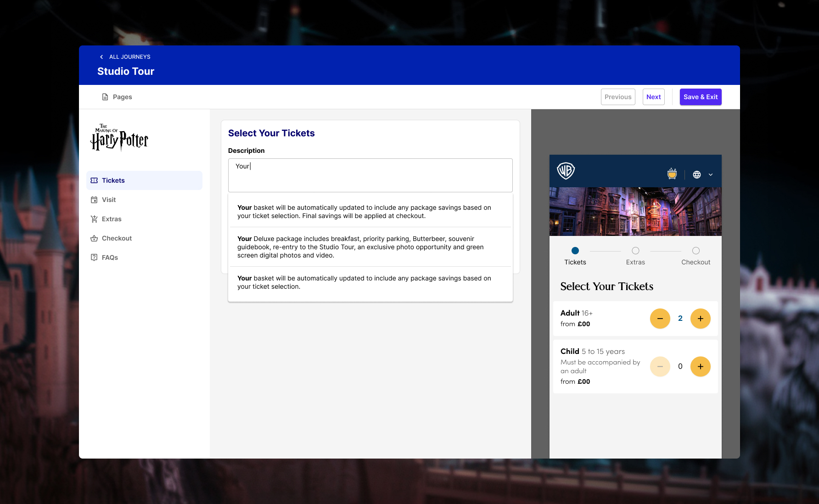The height and width of the screenshot is (504, 819).
Task: Click the Child quantity value 0
Action: (x=680, y=366)
